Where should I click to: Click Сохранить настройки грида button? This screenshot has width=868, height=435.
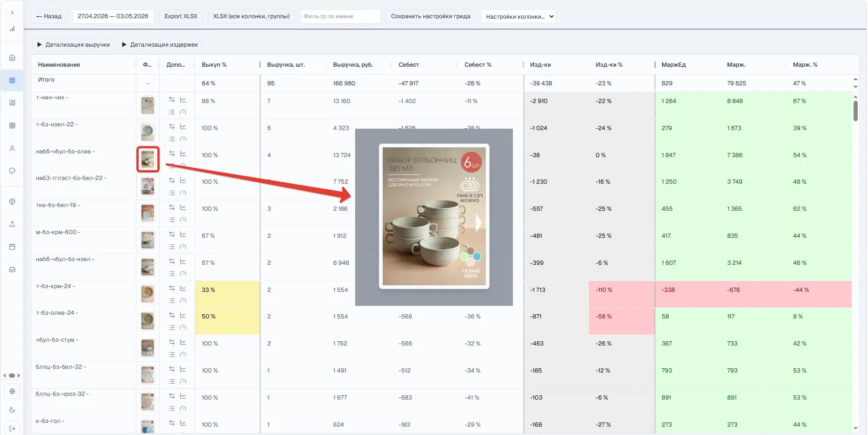point(431,16)
